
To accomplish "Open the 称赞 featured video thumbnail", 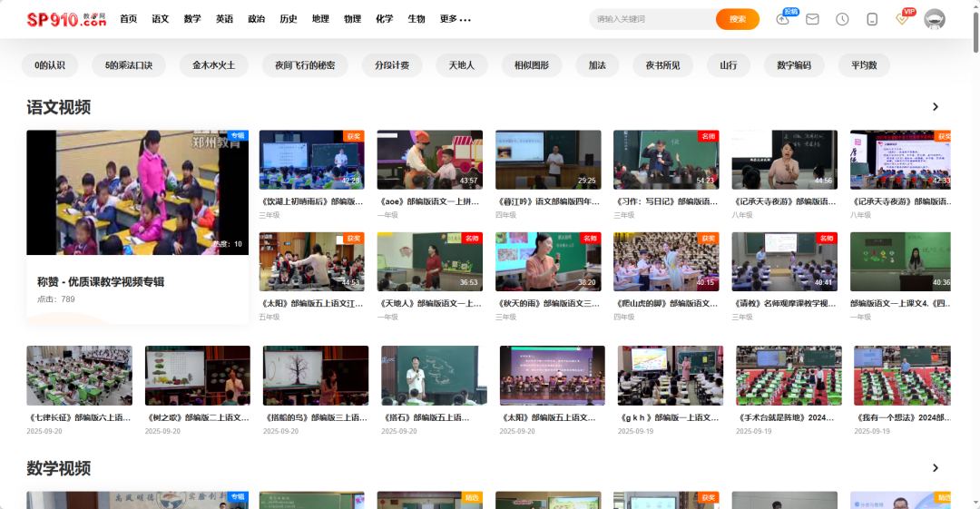I will 137,192.
